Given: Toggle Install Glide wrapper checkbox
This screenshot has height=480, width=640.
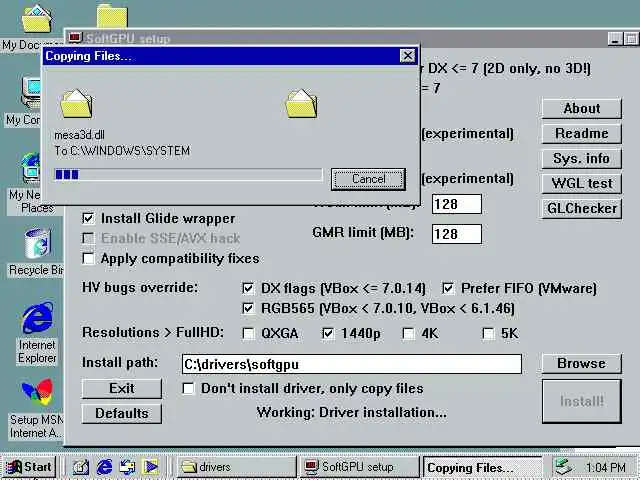Looking at the screenshot, I should pos(88,218).
